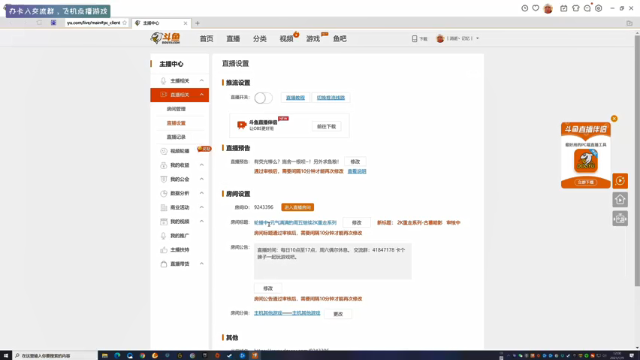Click the microphone icon in the first sidebar section
The image size is (640, 360).
pos(163,81)
